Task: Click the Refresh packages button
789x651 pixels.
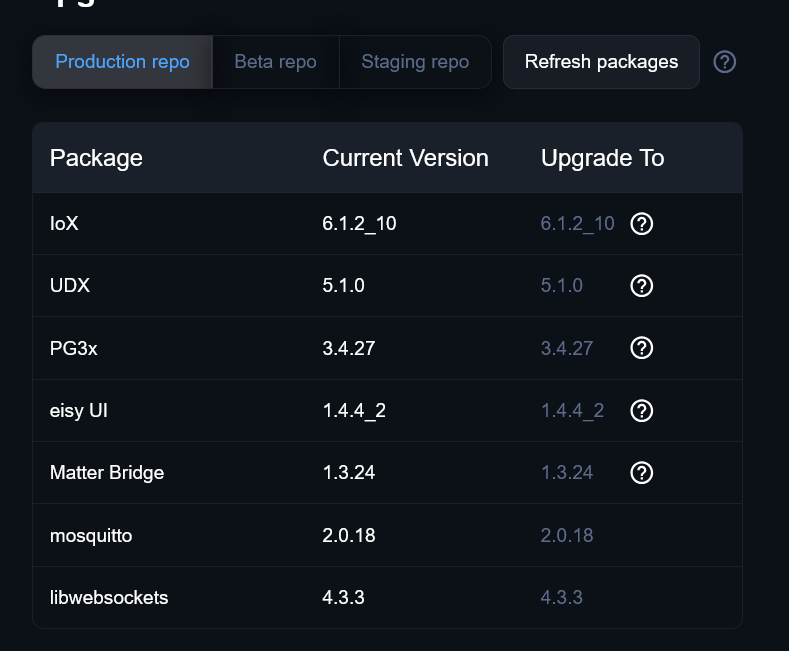Action: tap(601, 62)
